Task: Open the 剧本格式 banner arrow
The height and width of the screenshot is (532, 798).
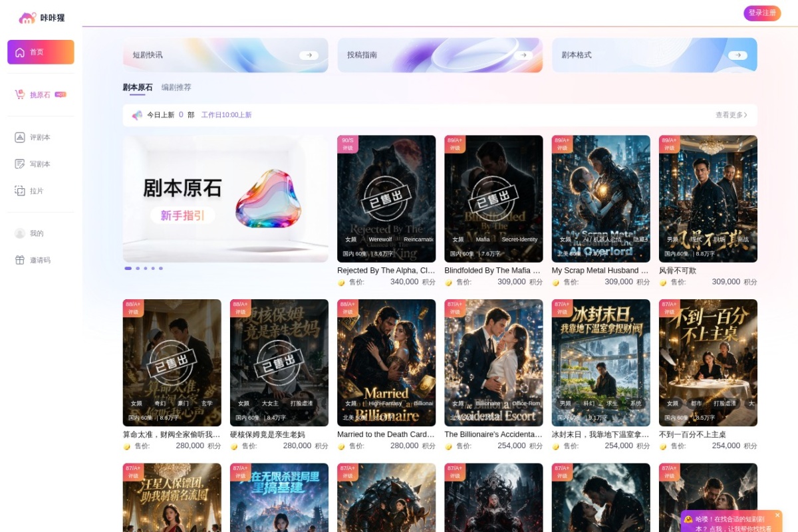Action: click(x=737, y=55)
